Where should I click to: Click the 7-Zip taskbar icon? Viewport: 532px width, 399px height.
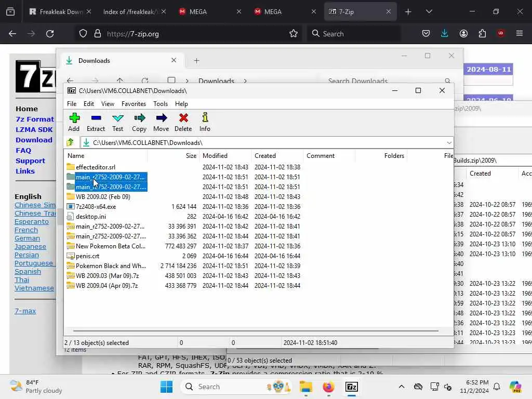click(352, 387)
